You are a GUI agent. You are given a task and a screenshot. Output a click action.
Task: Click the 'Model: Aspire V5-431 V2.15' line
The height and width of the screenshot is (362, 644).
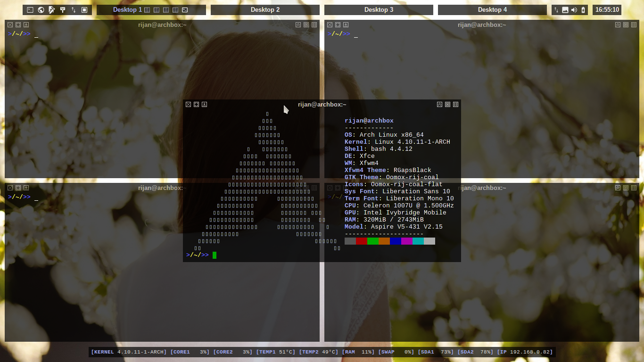[394, 227]
